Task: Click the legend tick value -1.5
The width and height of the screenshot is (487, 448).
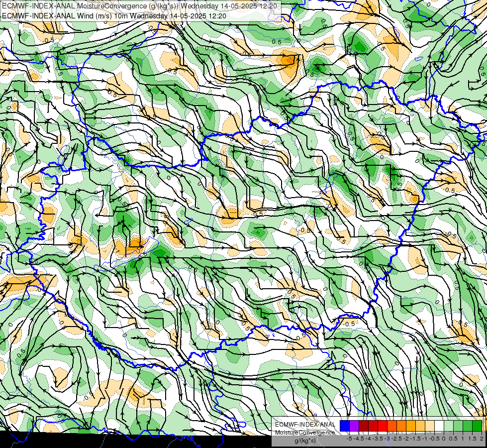Action: pos(415,439)
